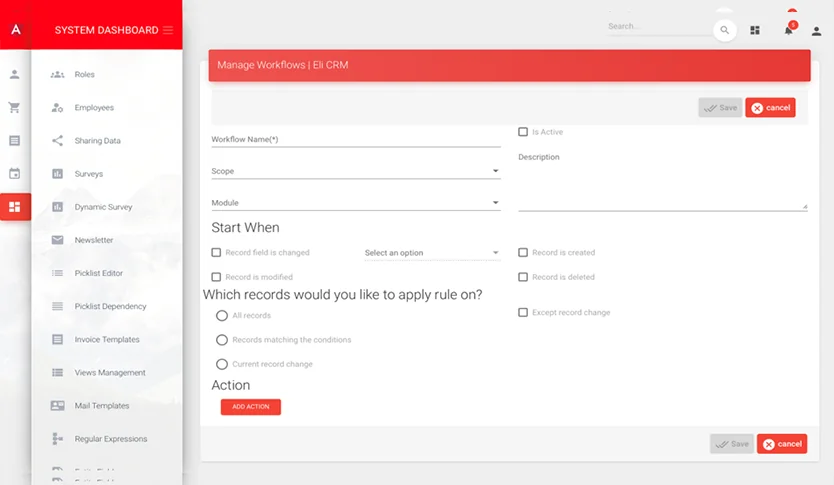Open the notifications bell icon
Viewport: 834px width, 485px height.
point(789,30)
